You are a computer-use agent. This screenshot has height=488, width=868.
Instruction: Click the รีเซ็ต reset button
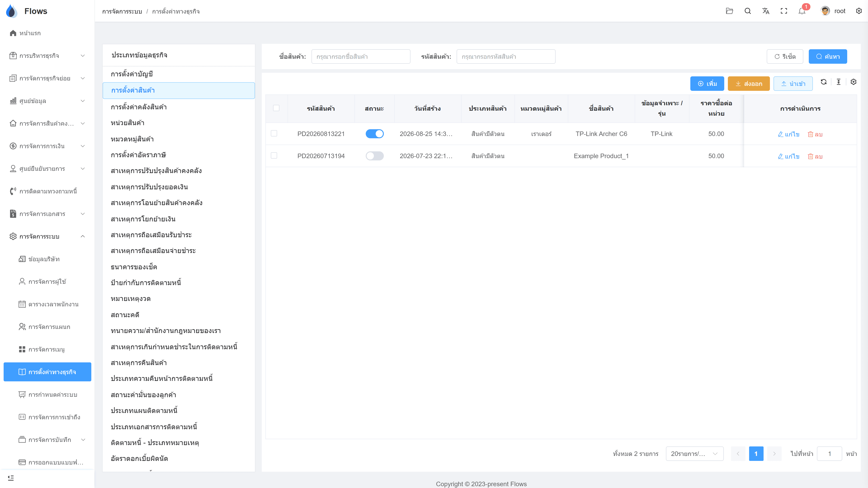[785, 56]
